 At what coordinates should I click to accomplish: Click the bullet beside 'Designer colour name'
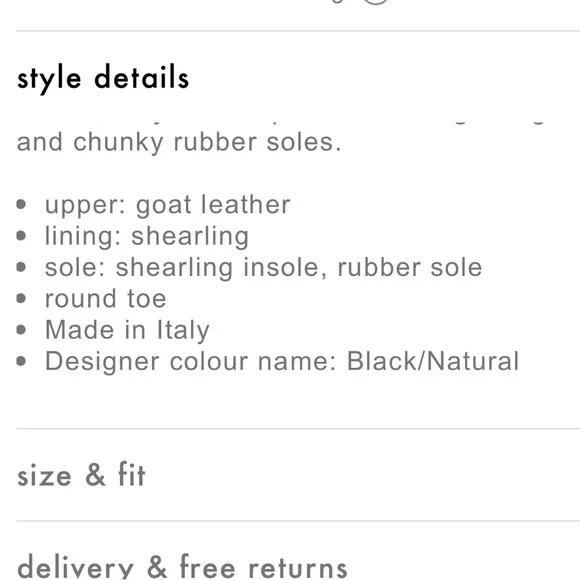[21, 361]
